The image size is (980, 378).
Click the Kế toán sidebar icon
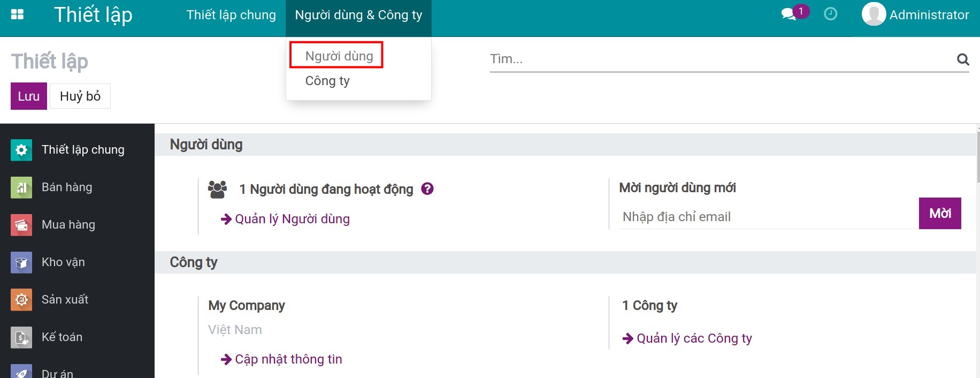click(x=21, y=337)
